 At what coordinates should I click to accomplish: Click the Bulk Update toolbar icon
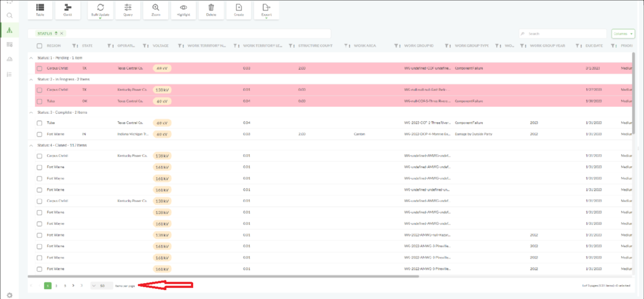coord(100,10)
